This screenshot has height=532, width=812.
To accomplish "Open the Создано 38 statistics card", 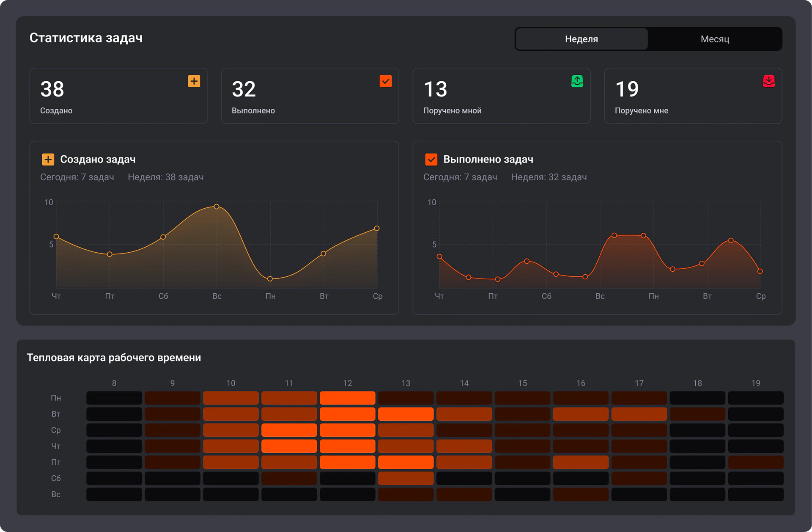I will click(118, 96).
